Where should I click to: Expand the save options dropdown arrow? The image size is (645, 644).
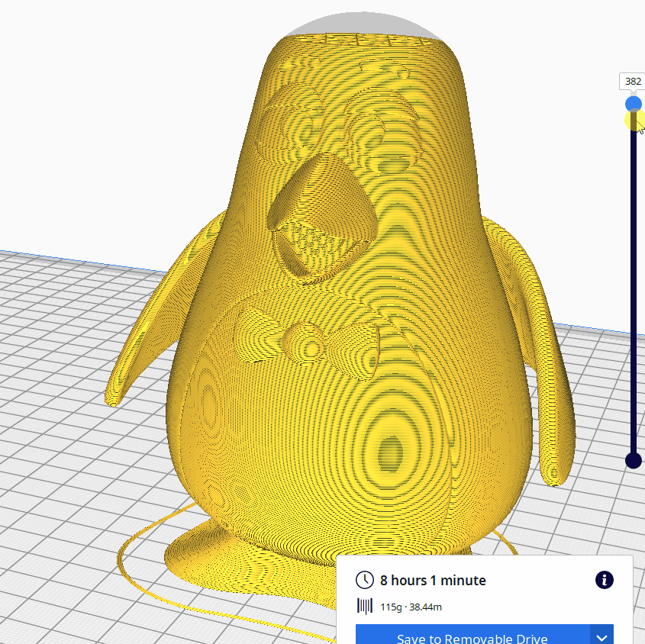click(601, 634)
